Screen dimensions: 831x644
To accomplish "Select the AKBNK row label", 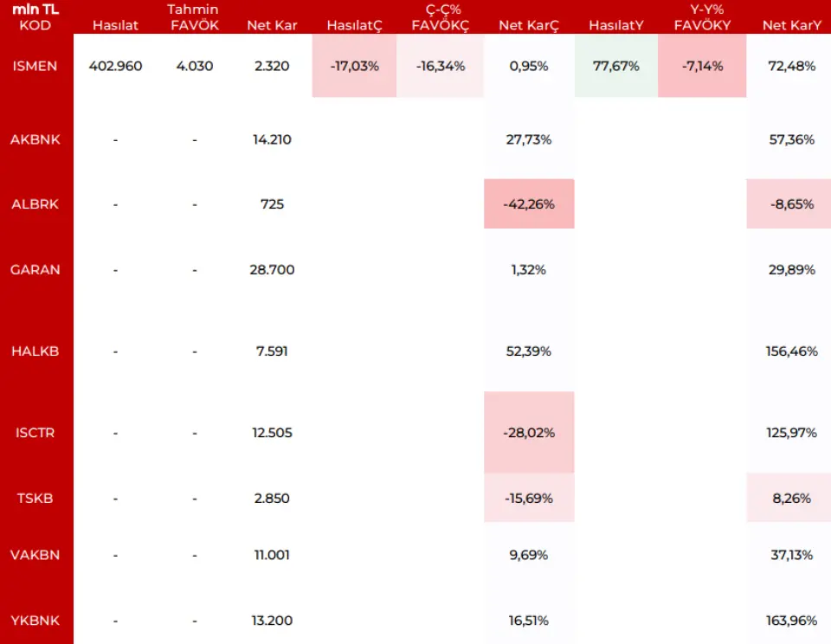I will (x=35, y=139).
